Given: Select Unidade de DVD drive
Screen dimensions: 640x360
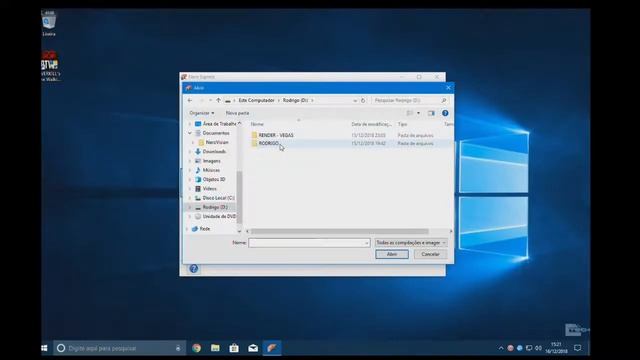Looking at the screenshot, I should click(219, 216).
